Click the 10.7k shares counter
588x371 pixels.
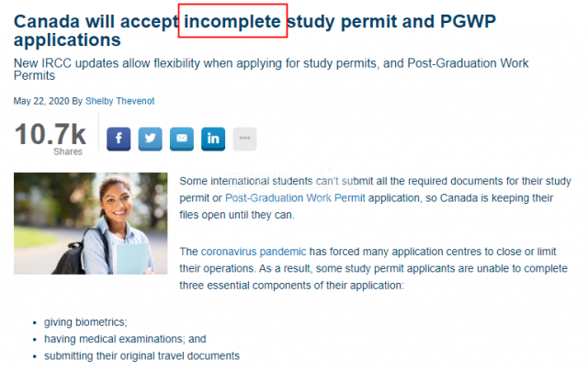(x=51, y=134)
